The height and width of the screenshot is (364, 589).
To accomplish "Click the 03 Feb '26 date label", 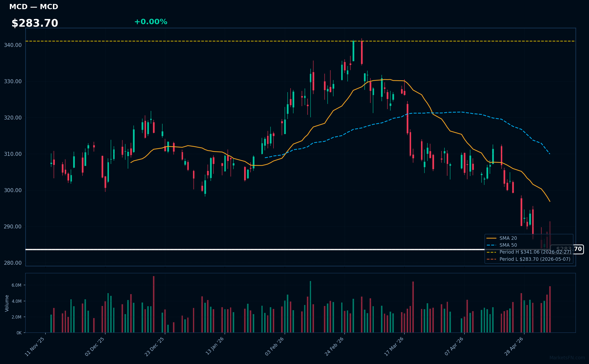I will tap(274, 346).
